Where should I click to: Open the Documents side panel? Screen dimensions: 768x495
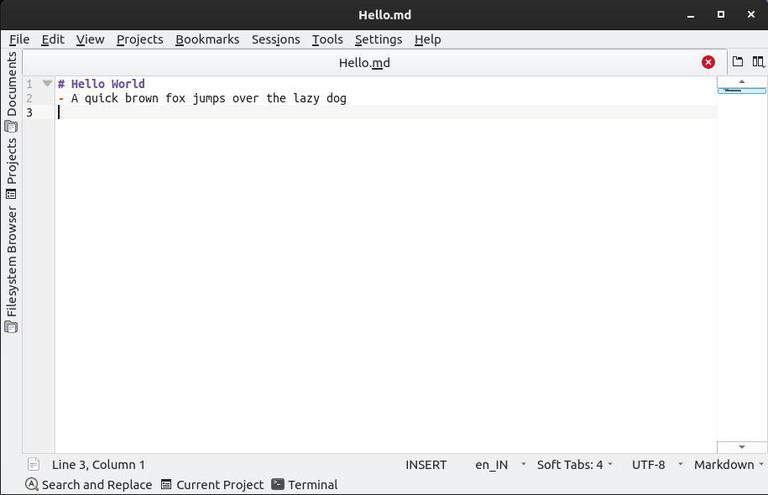pyautogui.click(x=11, y=92)
